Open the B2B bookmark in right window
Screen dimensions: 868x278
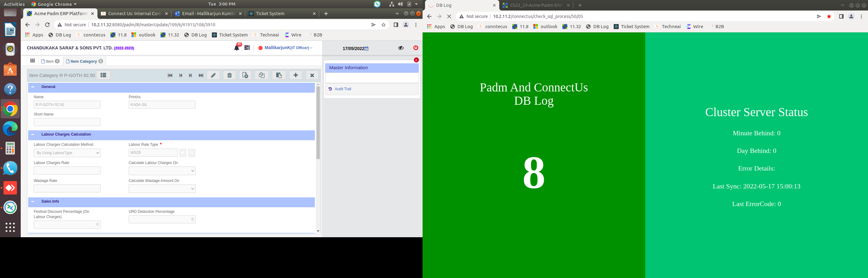click(x=716, y=27)
